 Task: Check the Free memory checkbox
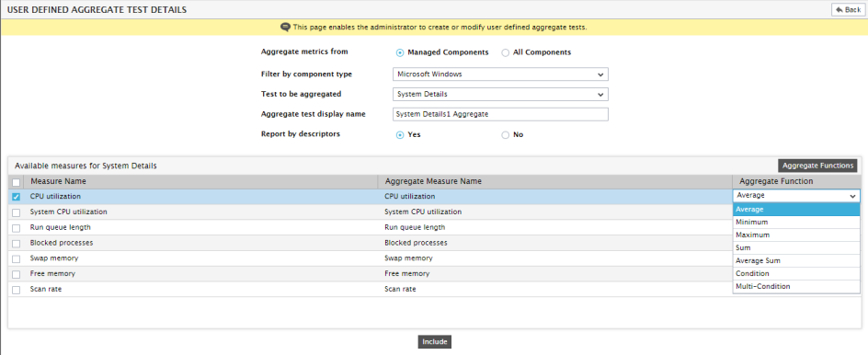[x=16, y=274]
